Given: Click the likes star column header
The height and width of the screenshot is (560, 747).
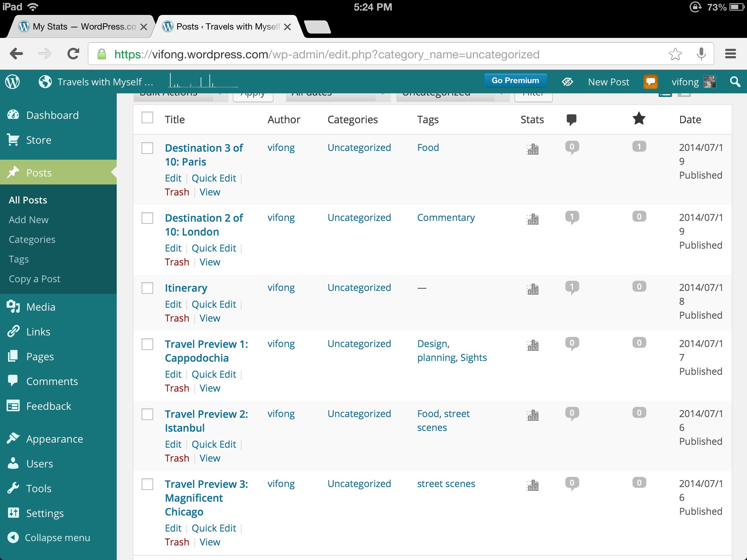Looking at the screenshot, I should point(639,119).
